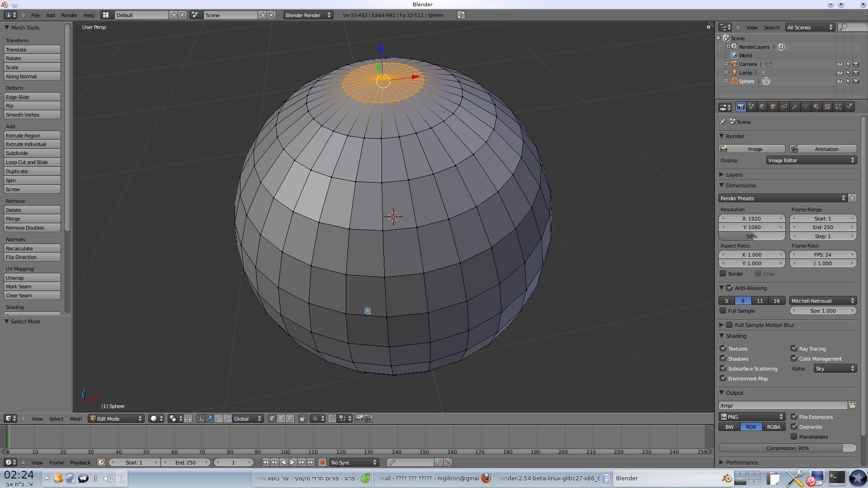Click the Compression 90% slider
This screenshot has width=868, height=488.
click(787, 448)
